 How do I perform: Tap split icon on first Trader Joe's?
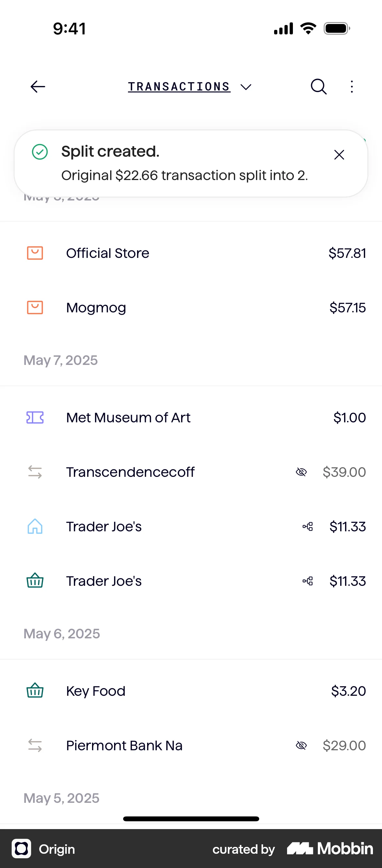click(307, 526)
